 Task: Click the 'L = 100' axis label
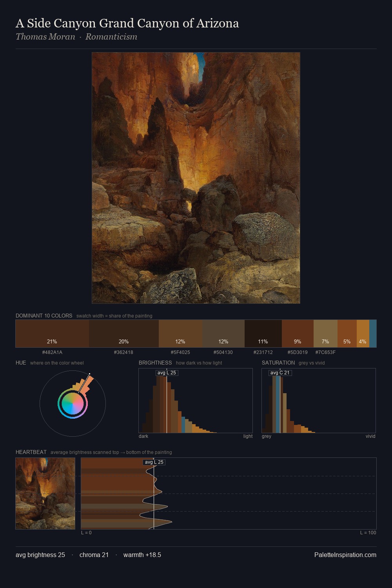pos(368,533)
